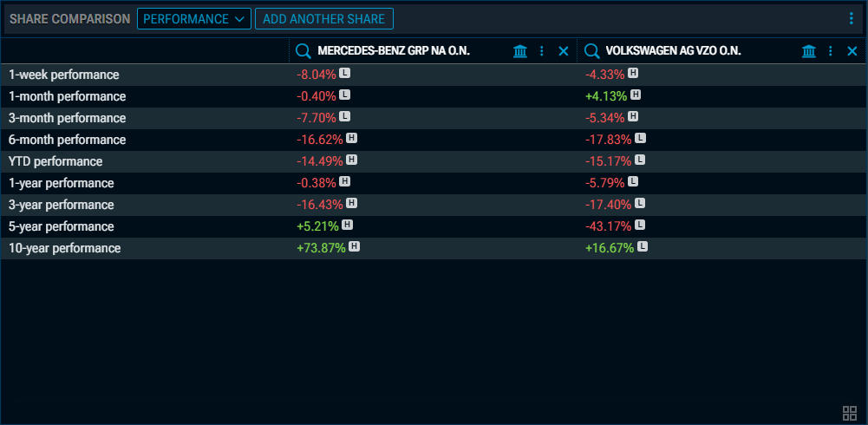Click the L badge next to -8.04%

click(x=344, y=73)
